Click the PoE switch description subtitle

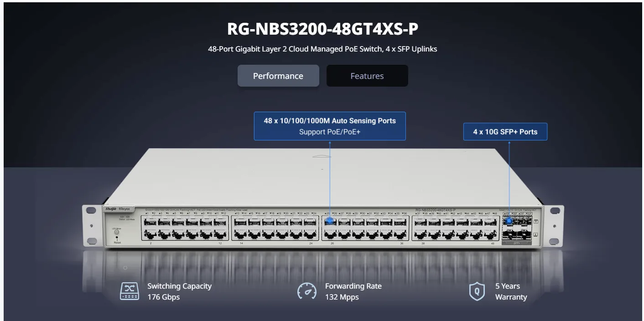point(322,49)
